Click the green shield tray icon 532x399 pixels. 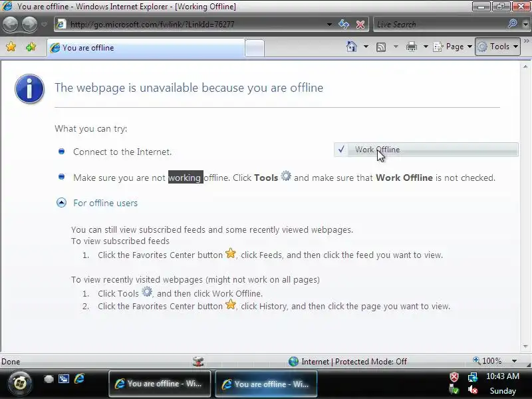coord(454,390)
